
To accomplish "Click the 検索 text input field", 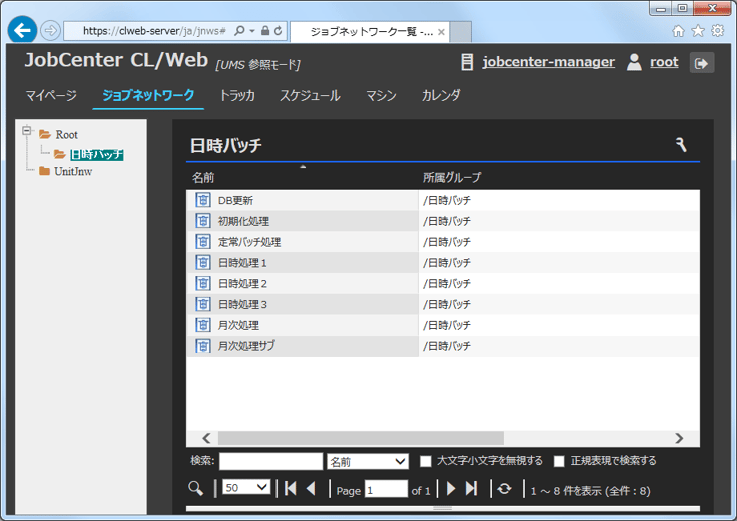I will [271, 461].
